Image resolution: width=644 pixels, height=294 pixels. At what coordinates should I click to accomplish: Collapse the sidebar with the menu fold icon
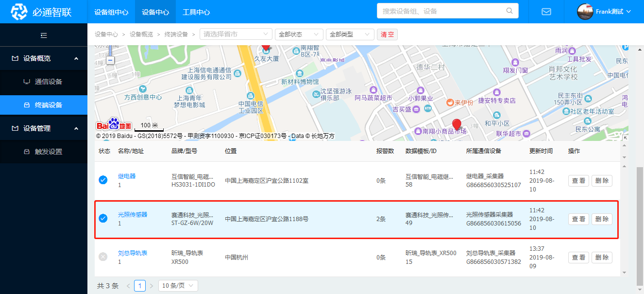coord(44,35)
